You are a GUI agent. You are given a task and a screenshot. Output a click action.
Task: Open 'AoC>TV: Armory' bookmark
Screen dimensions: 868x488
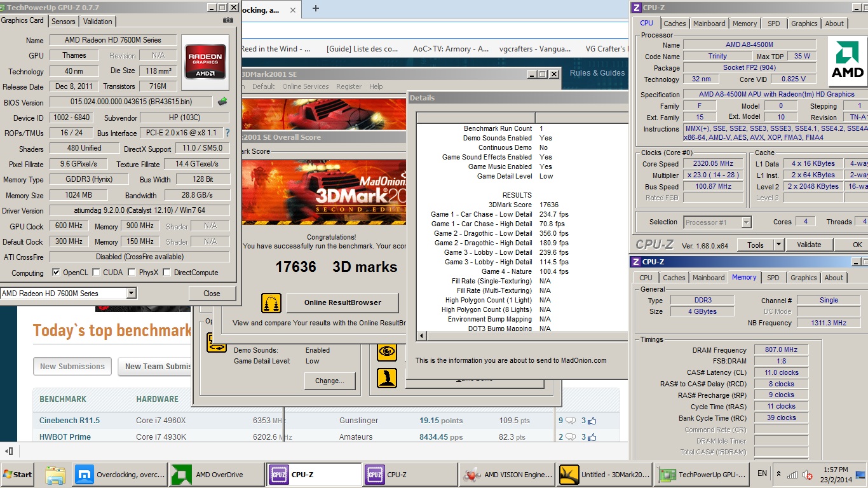pos(451,49)
